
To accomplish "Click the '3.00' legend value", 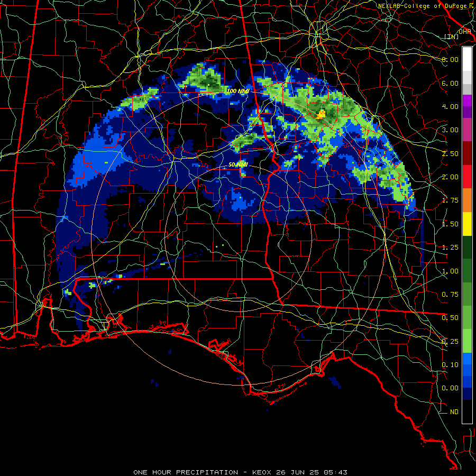I will tap(450, 130).
